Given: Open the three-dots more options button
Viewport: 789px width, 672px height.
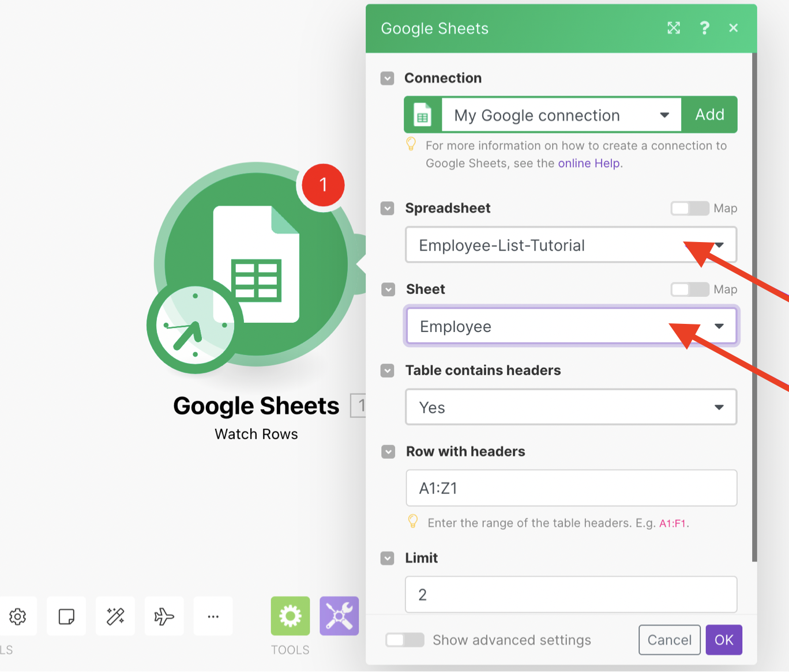Looking at the screenshot, I should point(213,616).
